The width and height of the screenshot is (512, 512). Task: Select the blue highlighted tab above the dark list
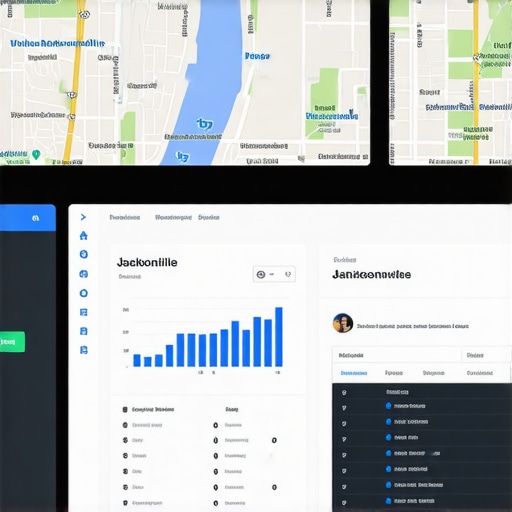[x=354, y=373]
